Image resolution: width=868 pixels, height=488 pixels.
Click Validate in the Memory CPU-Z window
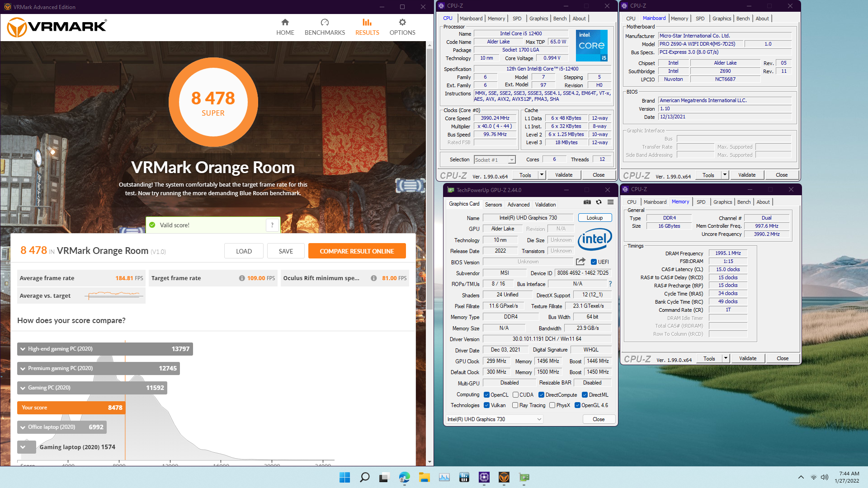click(747, 358)
